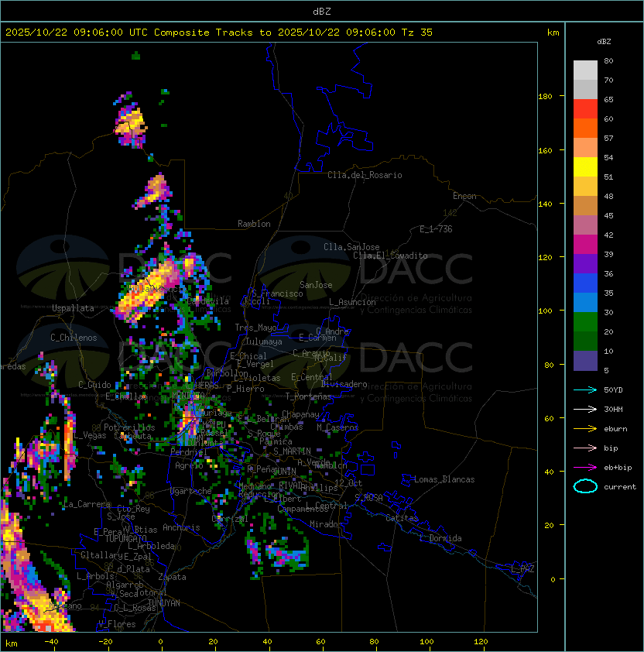Click the white 30HM arrow in legend
The height and width of the screenshot is (652, 644).
click(x=585, y=409)
